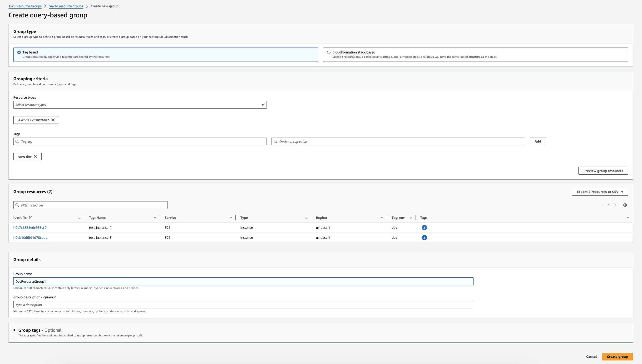Remove the AWS::EC2::Instance resource type chip
642x364 pixels.
[x=53, y=120]
